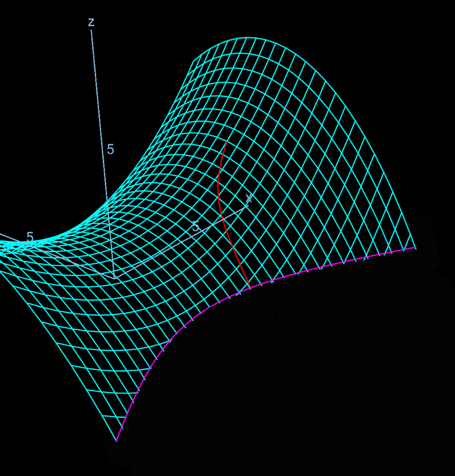Select the 5 tick label on the z axis
Viewport: 455px width, 476px height.
pos(111,150)
